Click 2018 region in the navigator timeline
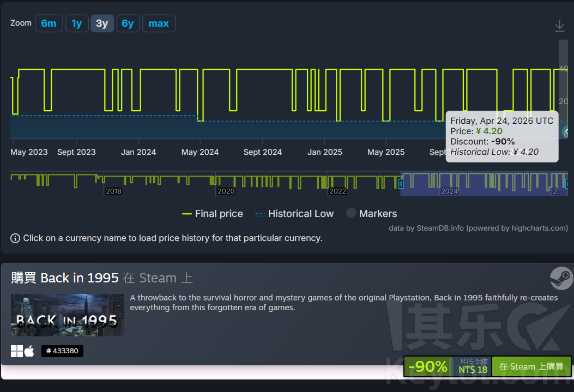The width and height of the screenshot is (574, 392). (x=113, y=184)
